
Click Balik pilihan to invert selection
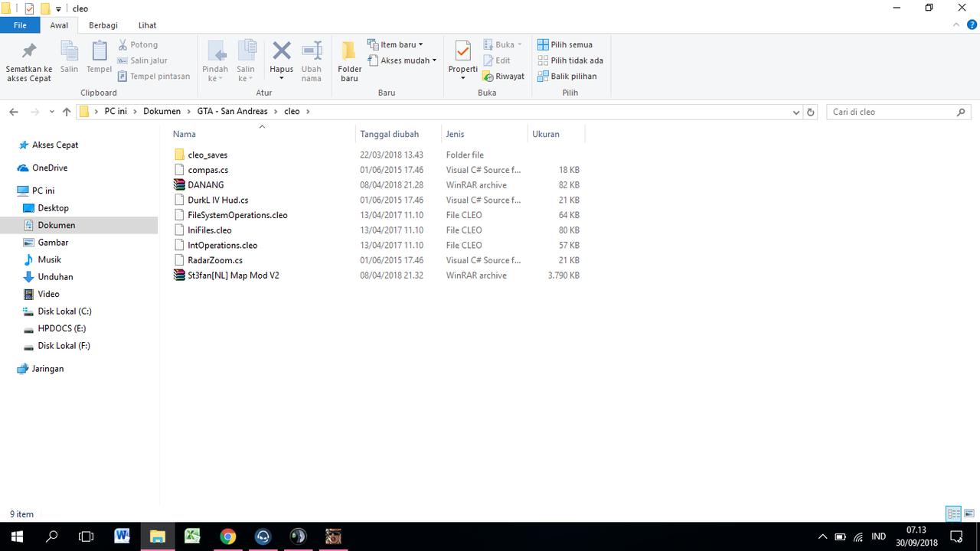coord(567,77)
